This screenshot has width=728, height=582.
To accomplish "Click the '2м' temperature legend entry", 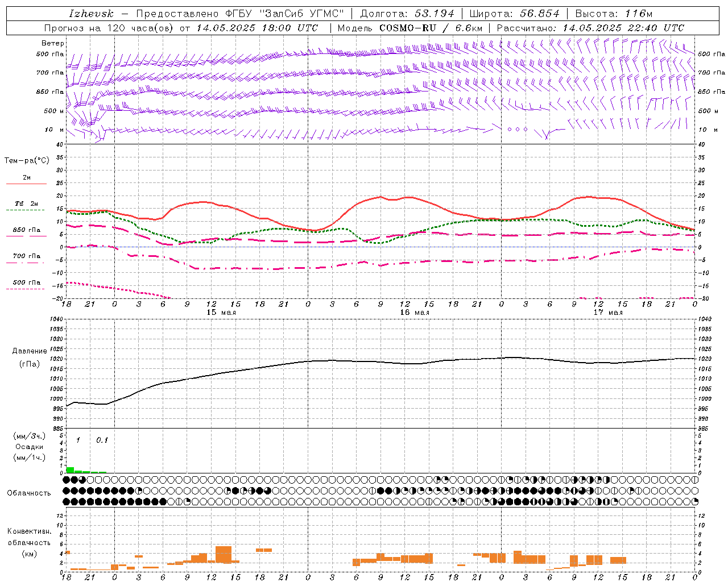I will pos(27,178).
